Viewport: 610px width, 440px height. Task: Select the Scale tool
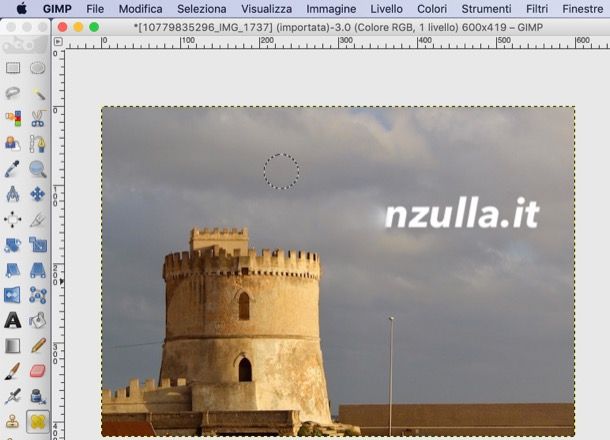click(x=38, y=245)
